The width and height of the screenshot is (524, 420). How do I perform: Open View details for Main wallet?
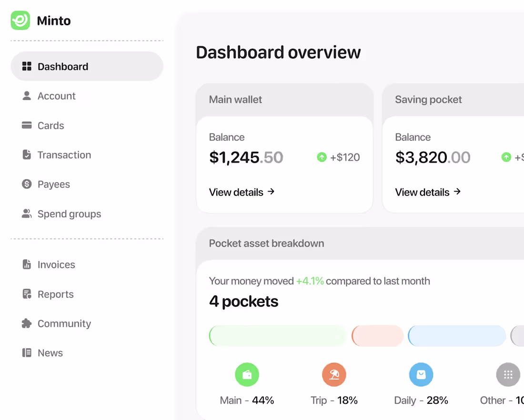pyautogui.click(x=242, y=192)
